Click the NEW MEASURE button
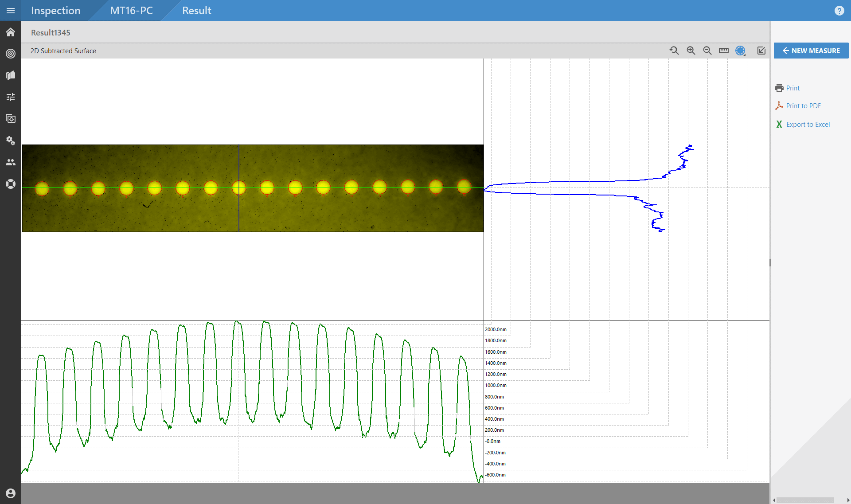 [811, 51]
